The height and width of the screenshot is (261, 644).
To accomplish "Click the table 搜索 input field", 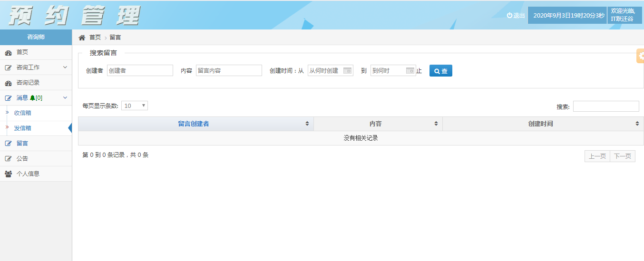I will point(606,106).
